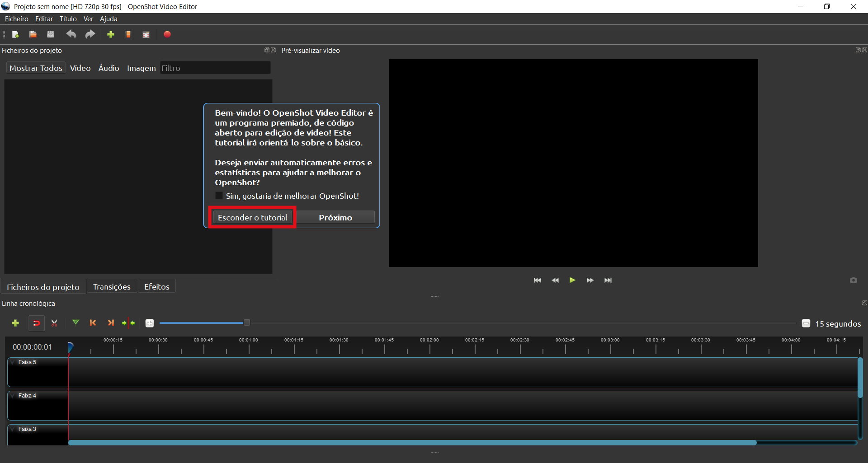
Task: Switch to Transições tab
Action: (x=112, y=287)
